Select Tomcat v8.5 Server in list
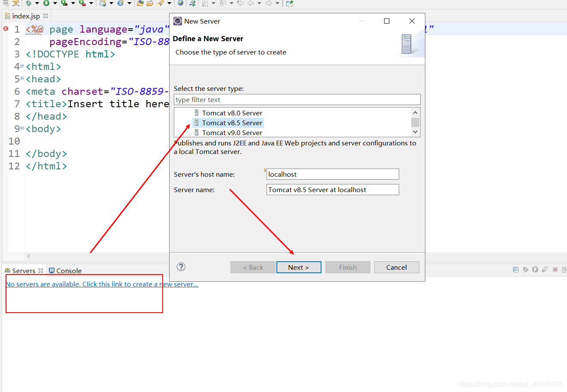 click(x=232, y=123)
